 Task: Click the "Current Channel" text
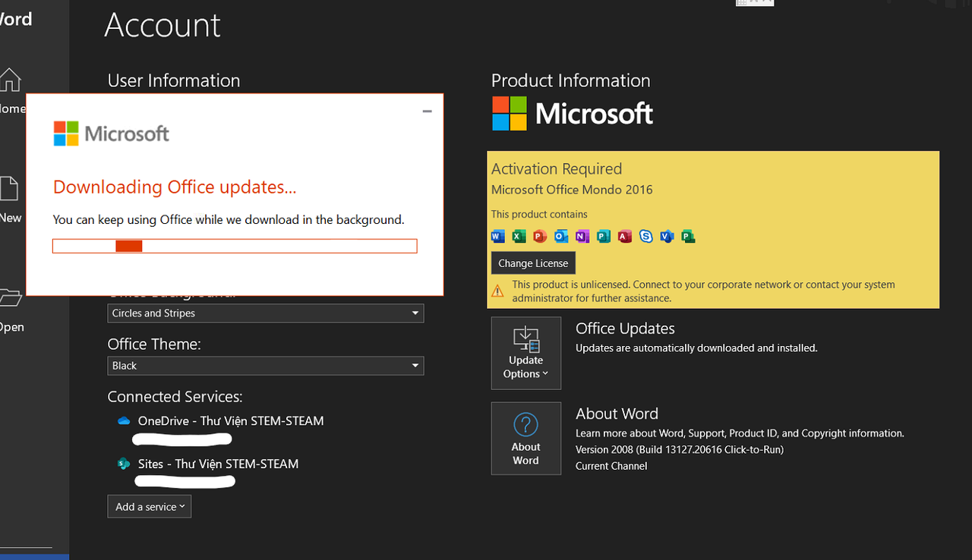click(x=611, y=466)
